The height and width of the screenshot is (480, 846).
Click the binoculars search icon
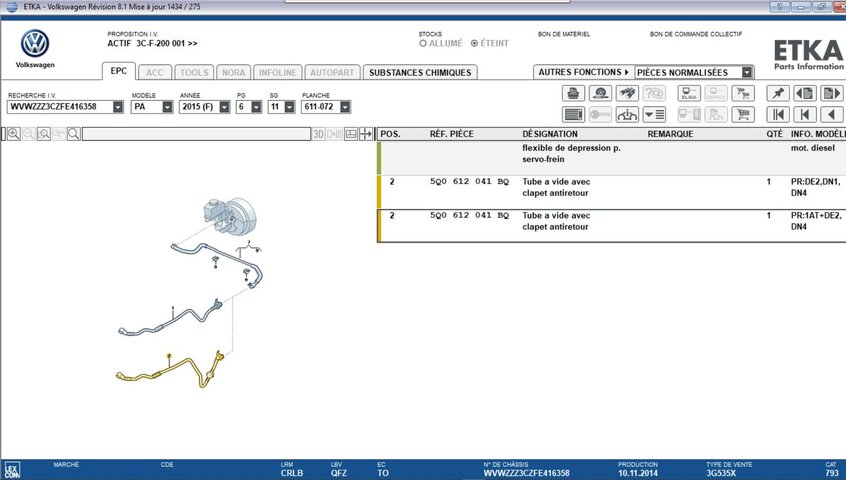point(627,93)
